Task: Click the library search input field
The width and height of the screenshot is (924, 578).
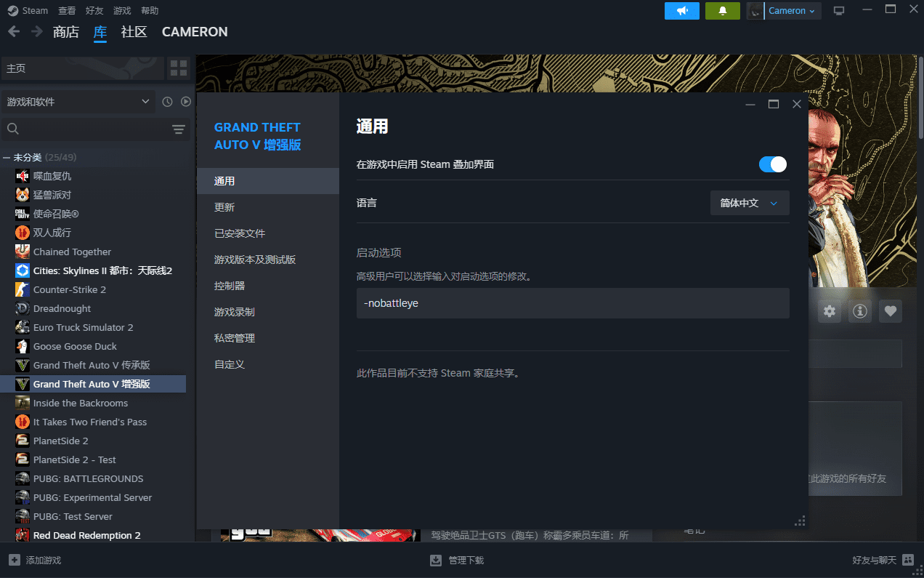Action: 94,129
